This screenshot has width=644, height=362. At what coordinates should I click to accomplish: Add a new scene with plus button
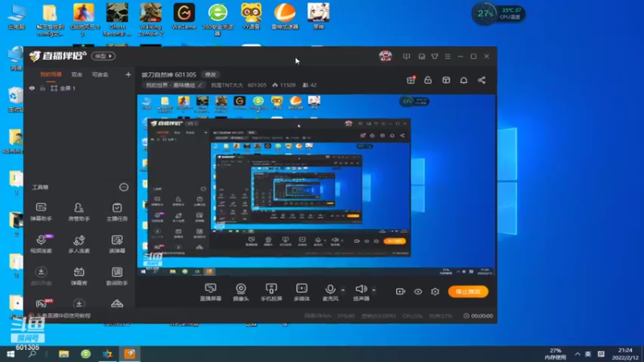click(x=128, y=74)
